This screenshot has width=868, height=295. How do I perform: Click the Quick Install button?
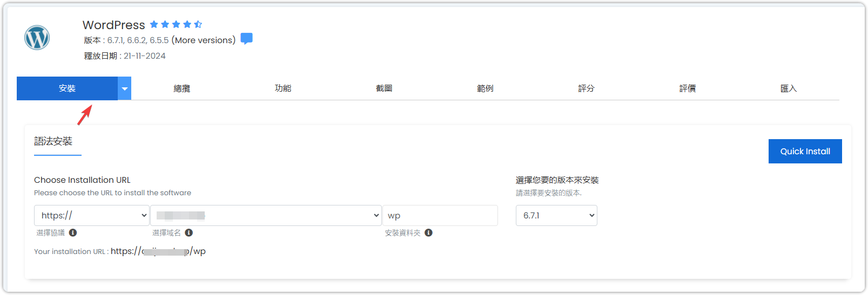click(x=805, y=151)
